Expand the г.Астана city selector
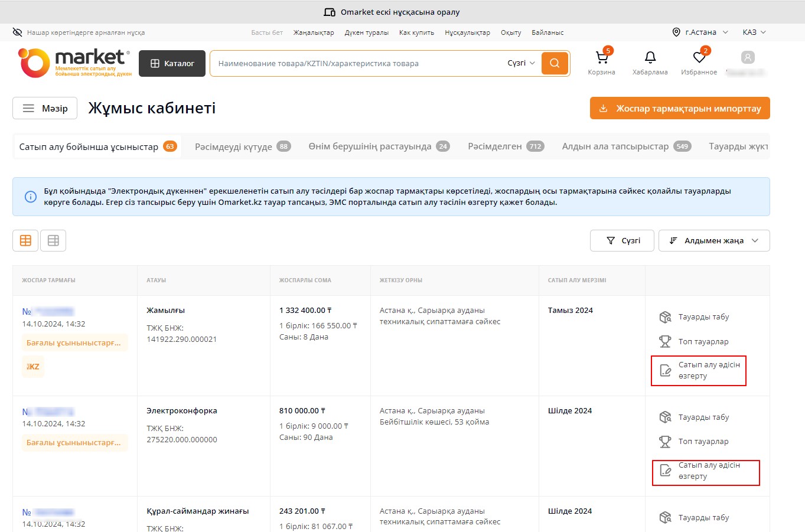This screenshot has height=532, width=805. click(x=700, y=32)
